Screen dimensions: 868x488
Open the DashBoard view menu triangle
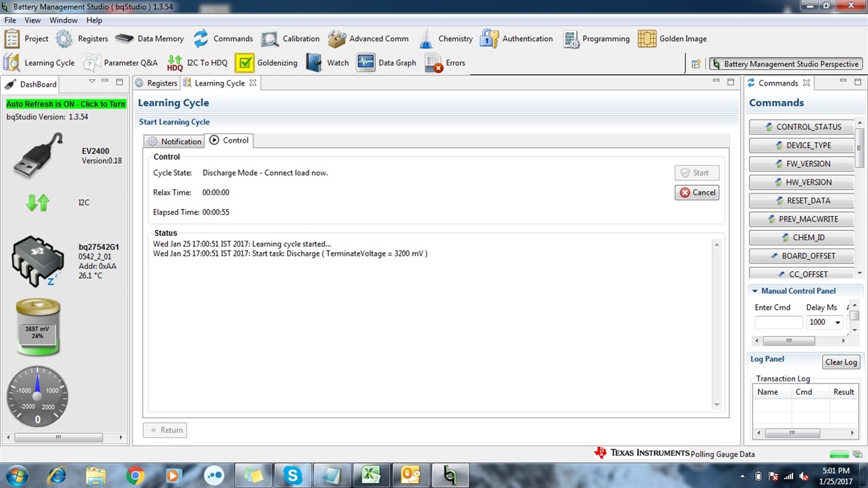(92, 82)
